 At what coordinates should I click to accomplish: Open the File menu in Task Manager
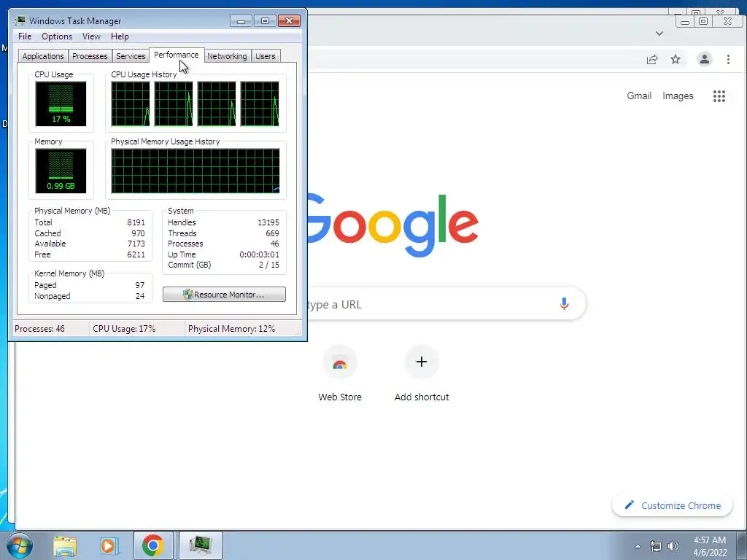(25, 36)
